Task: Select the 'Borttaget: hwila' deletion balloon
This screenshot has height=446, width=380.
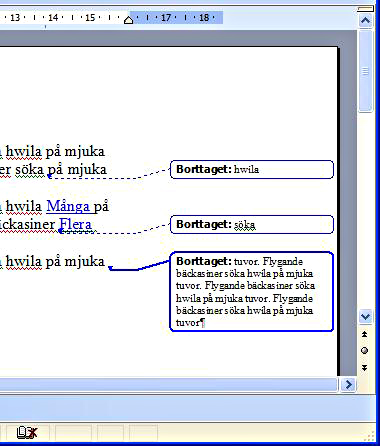Action: tap(252, 169)
